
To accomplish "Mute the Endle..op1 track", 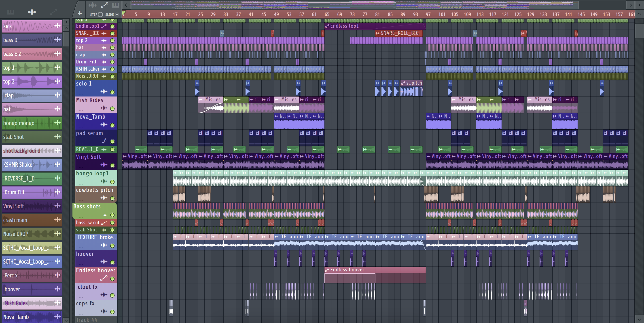I will click(112, 26).
